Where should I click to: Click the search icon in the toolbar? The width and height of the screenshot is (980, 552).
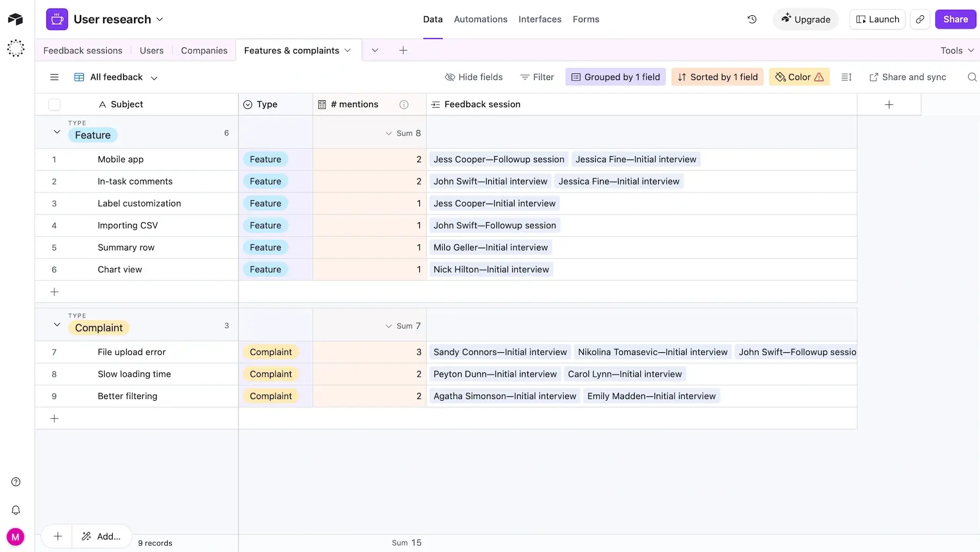(972, 77)
